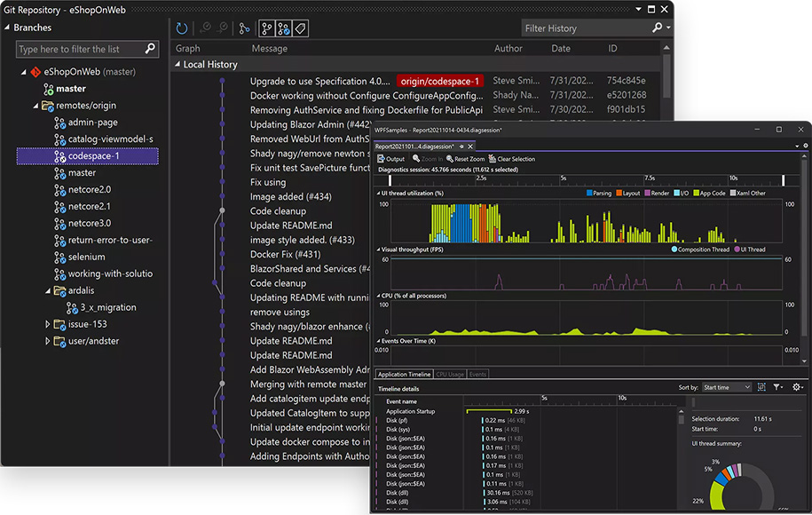Expand the issue-153 folder

(49, 324)
